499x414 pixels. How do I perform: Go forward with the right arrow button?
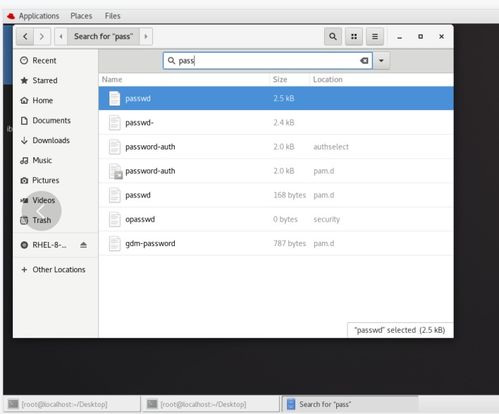[x=42, y=36]
